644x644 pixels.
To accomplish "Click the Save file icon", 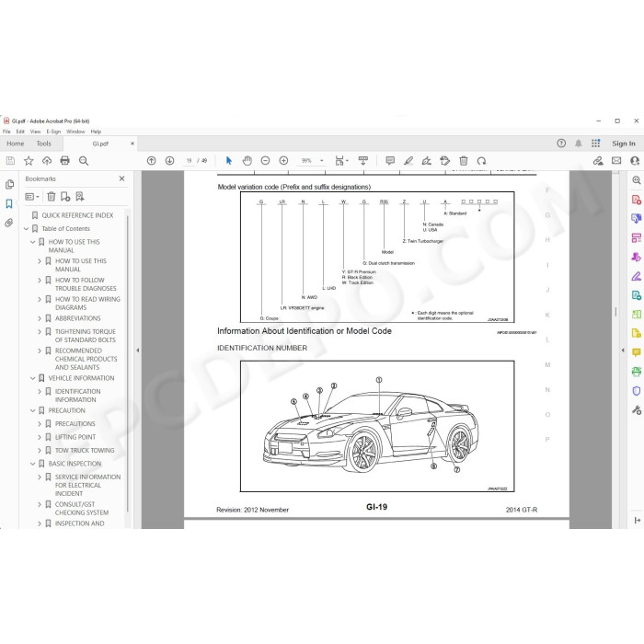I will [10, 161].
